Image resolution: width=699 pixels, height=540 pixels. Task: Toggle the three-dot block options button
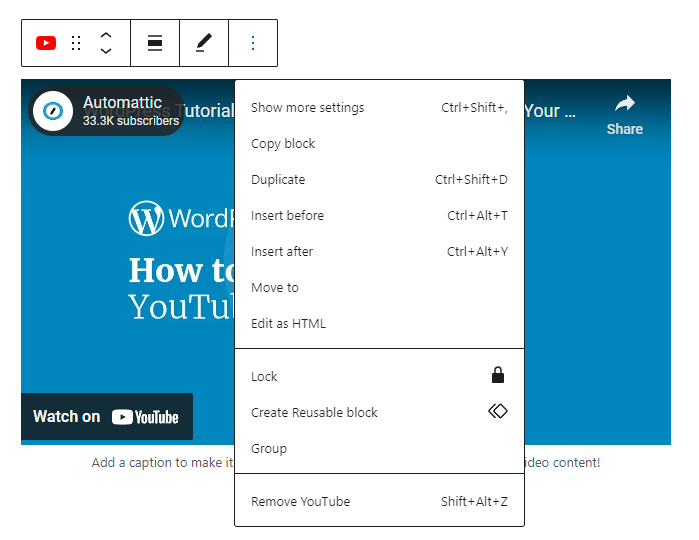coord(253,43)
